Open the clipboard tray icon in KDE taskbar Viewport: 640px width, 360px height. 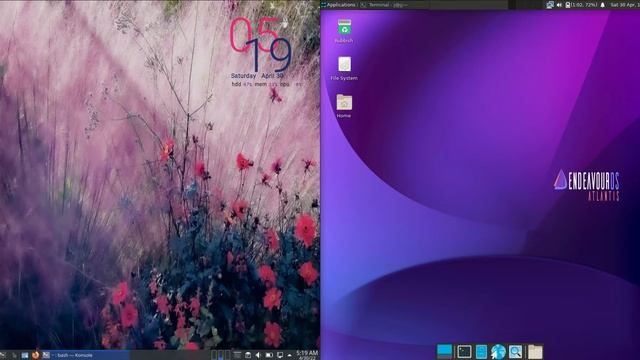click(x=247, y=356)
